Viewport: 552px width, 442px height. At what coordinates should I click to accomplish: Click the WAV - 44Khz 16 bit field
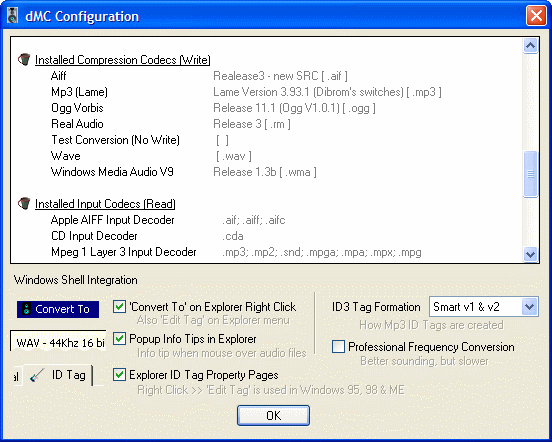click(x=58, y=341)
